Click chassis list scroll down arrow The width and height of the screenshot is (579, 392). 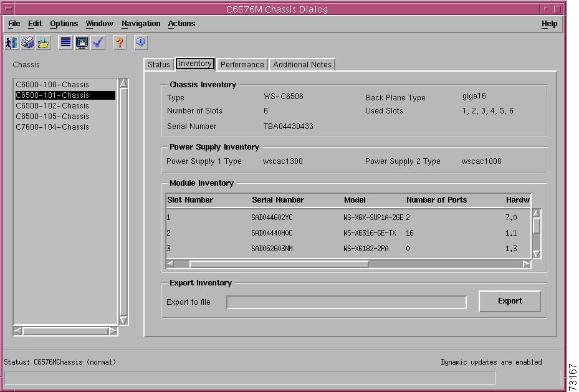coord(123,320)
